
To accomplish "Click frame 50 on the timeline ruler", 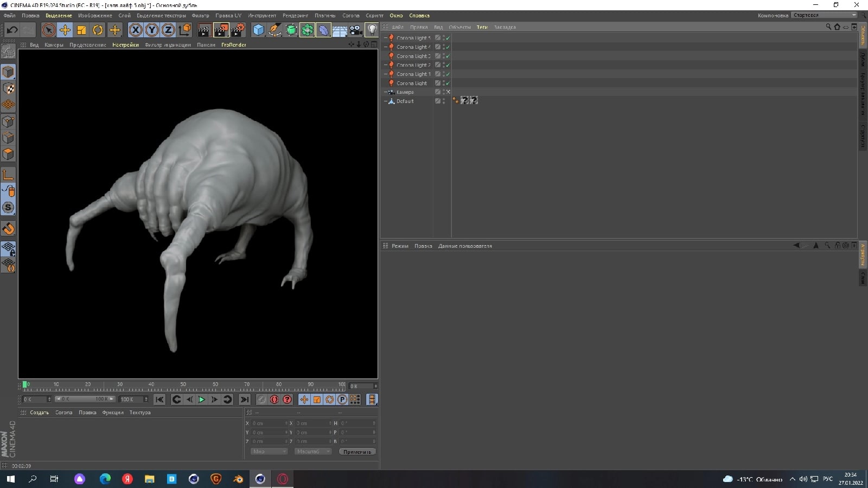I will pyautogui.click(x=183, y=387).
